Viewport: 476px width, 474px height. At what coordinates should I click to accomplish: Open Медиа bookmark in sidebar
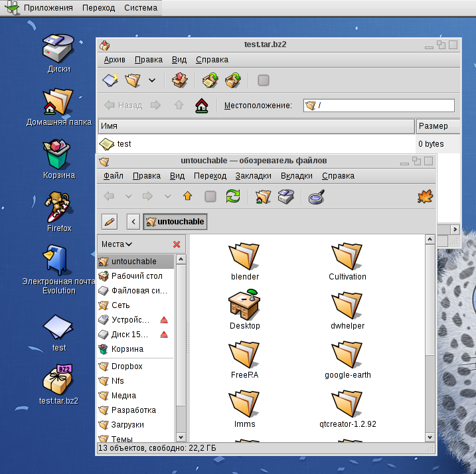[x=135, y=396]
